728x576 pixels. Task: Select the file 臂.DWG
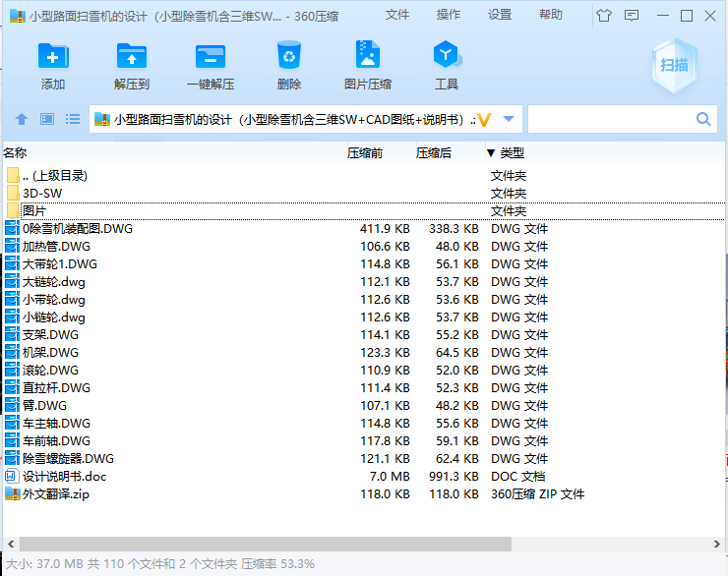click(44, 405)
